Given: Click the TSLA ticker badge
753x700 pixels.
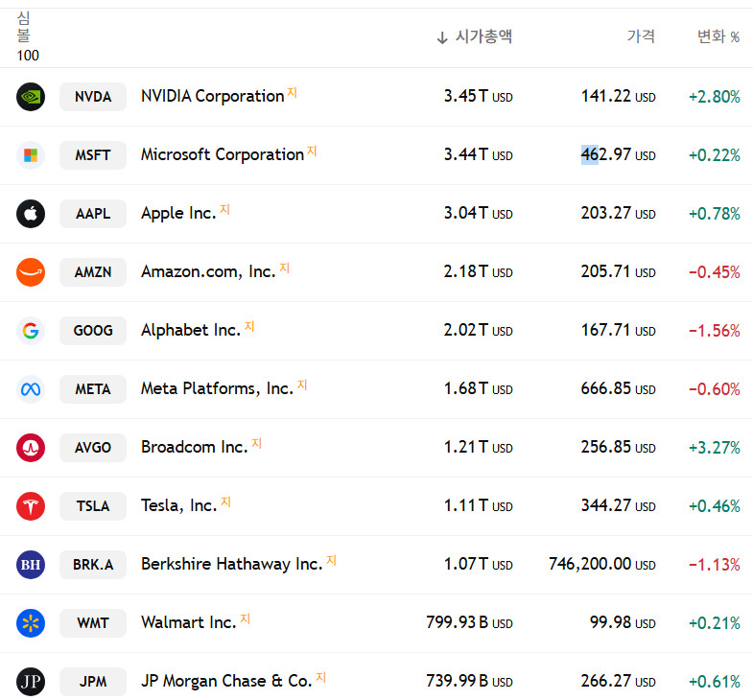Looking at the screenshot, I should (93, 506).
